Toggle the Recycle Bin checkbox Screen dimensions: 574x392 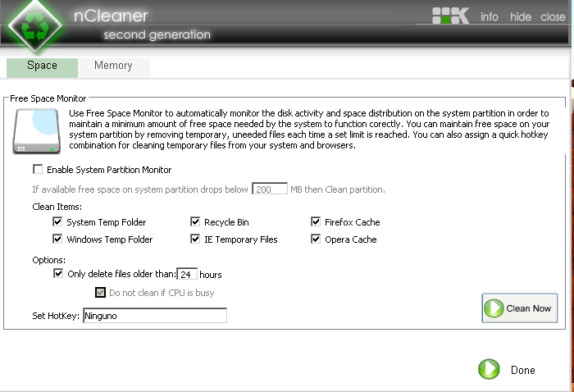click(195, 221)
